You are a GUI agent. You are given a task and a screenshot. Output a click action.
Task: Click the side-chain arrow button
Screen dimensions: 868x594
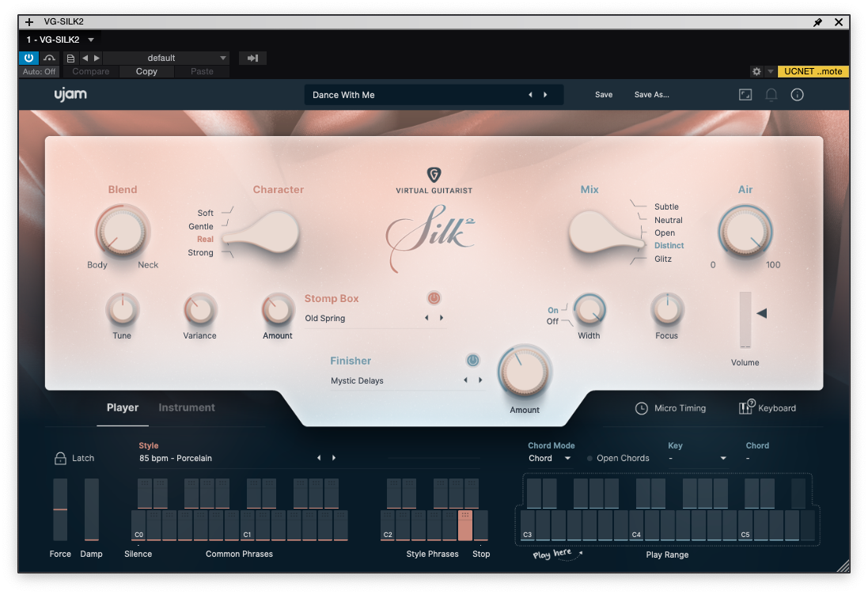coord(253,58)
